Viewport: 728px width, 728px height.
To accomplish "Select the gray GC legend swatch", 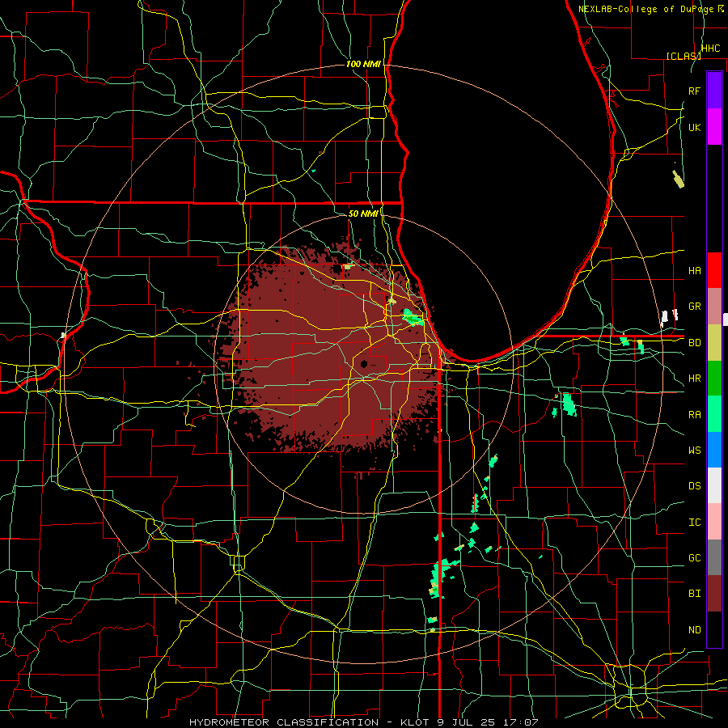I will tap(714, 557).
